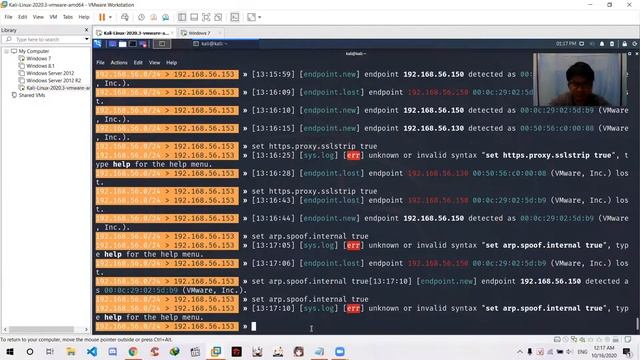
Task: Collapse the My Computer tree node
Action: [x=7, y=51]
